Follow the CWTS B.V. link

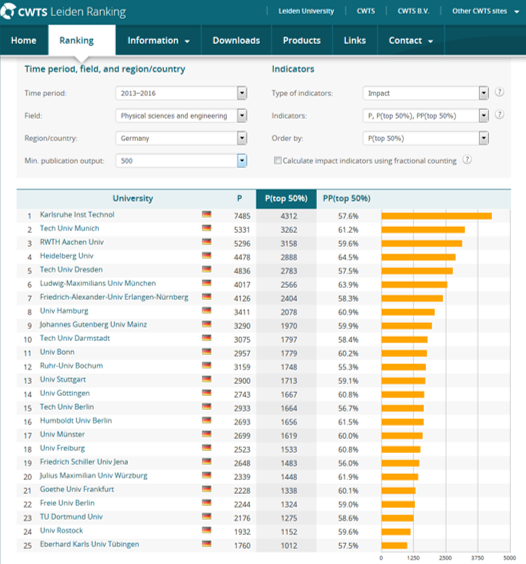pyautogui.click(x=413, y=11)
